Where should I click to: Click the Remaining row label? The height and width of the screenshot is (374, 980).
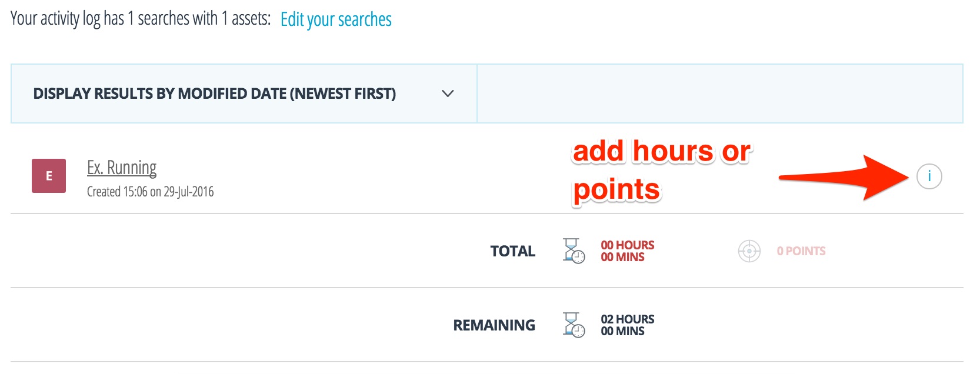494,325
